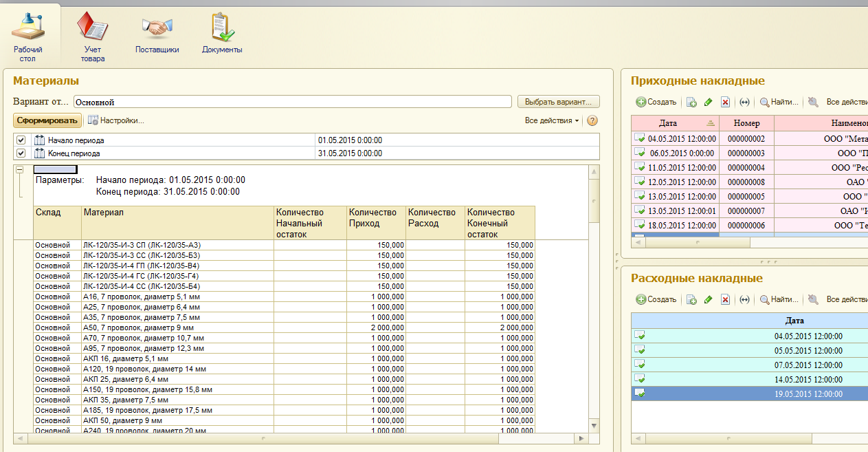Click cancel search icon in Расходные накладные toolbar
Image resolution: width=868 pixels, height=452 pixels.
tap(813, 300)
